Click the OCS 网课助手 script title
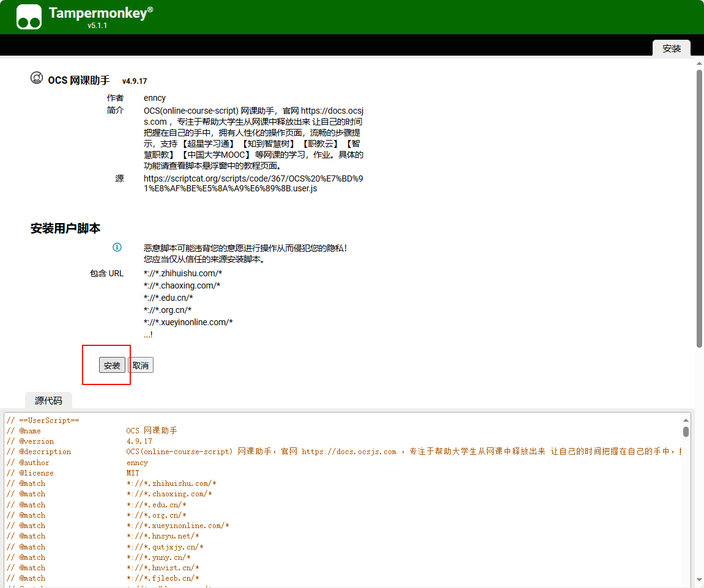Viewport: 704px width, 588px height. [x=78, y=80]
